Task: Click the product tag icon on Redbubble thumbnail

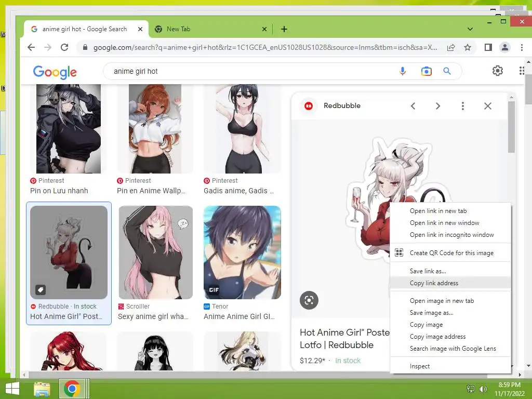Action: tap(41, 290)
